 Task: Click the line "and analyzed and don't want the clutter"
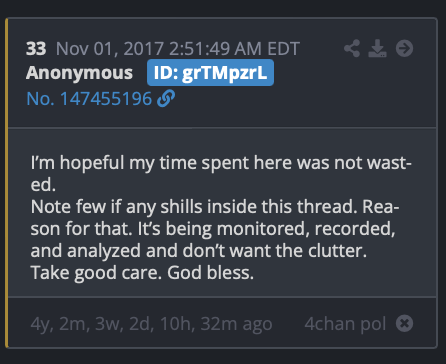pyautogui.click(x=199, y=251)
